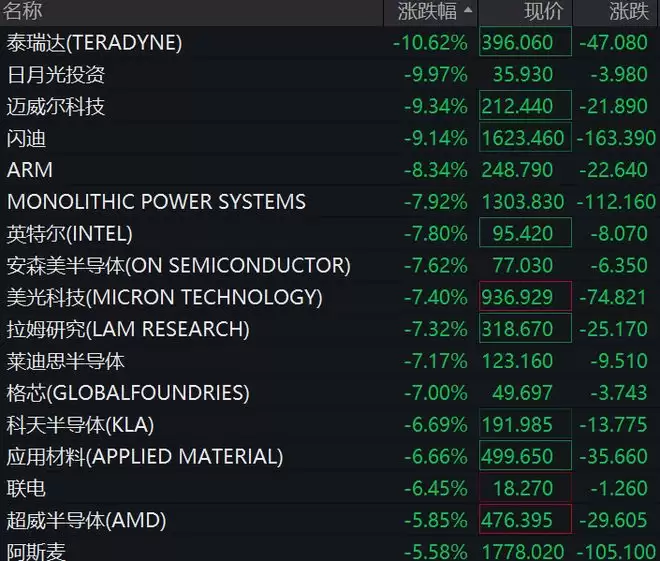The image size is (660, 561).
Task: Select the 莱迪思半导体 stock name
Action: pos(66,362)
